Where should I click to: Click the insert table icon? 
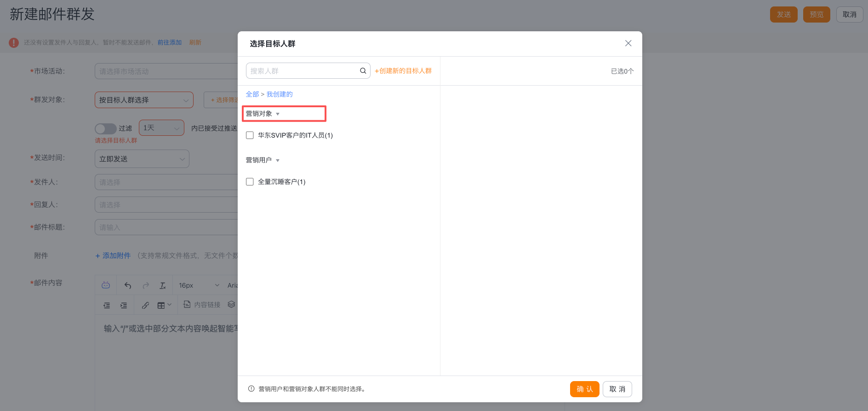click(x=161, y=305)
